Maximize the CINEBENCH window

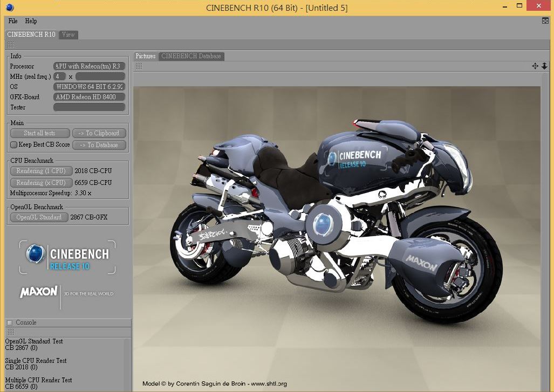pyautogui.click(x=519, y=5)
